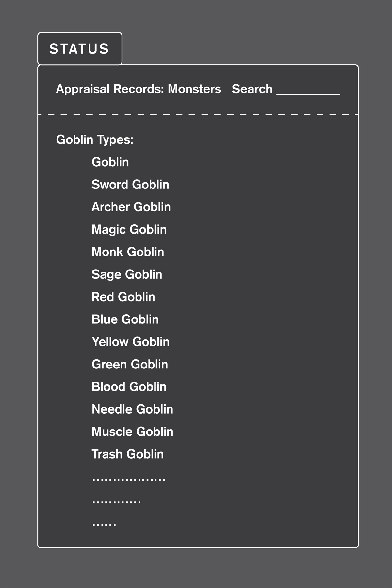Open the Sword Goblin record
Viewport: 392px width, 588px height.
click(x=130, y=185)
